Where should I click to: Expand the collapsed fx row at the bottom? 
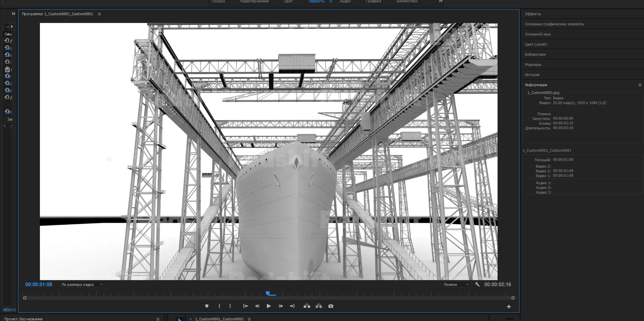[x=4, y=126]
